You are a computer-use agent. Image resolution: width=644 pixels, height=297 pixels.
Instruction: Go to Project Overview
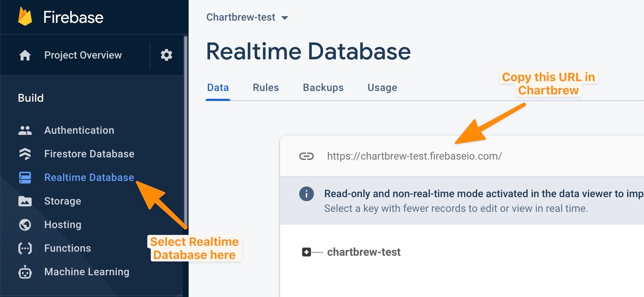coord(83,55)
